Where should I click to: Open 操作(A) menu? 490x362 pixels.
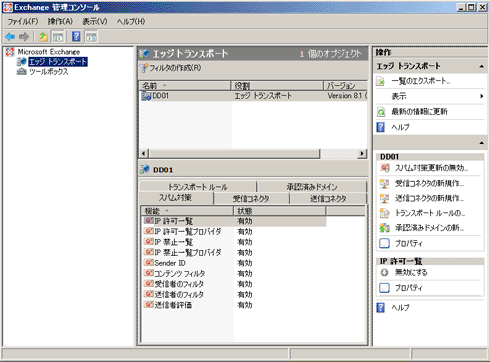coord(60,22)
